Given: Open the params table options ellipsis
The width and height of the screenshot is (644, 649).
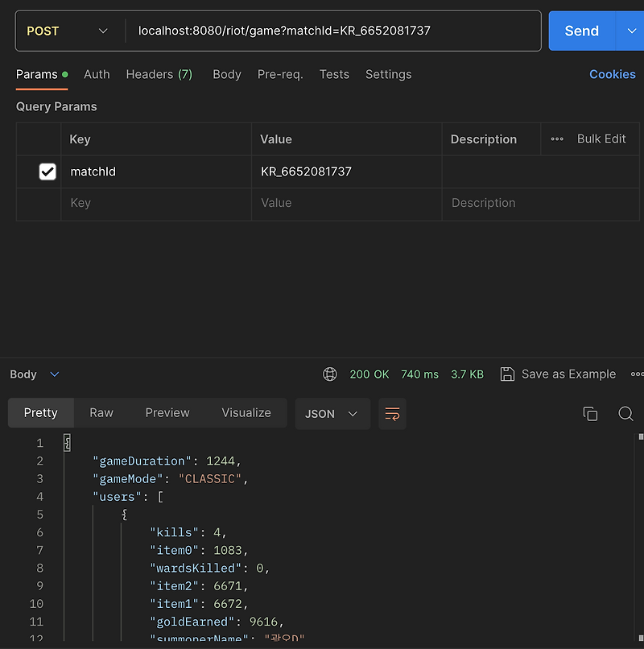Looking at the screenshot, I should click(557, 139).
